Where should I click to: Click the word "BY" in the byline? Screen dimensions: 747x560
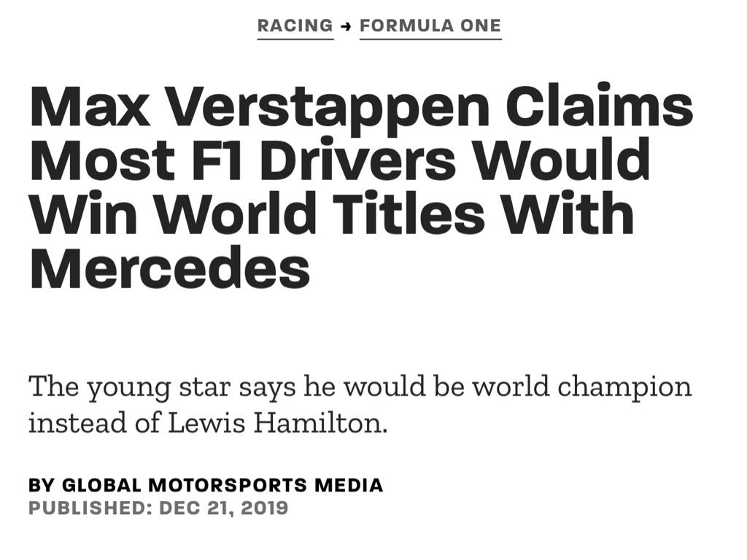(x=42, y=485)
